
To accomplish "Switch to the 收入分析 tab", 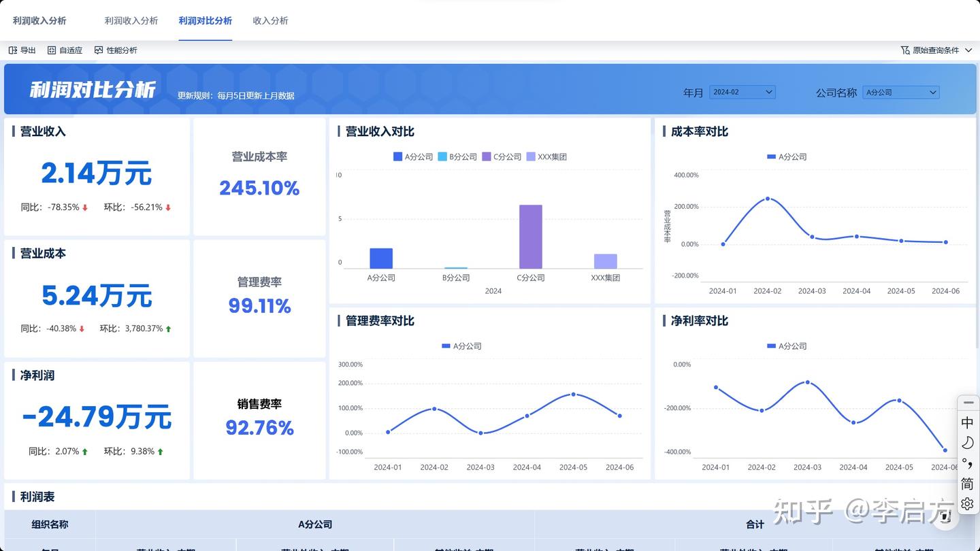I will (270, 20).
